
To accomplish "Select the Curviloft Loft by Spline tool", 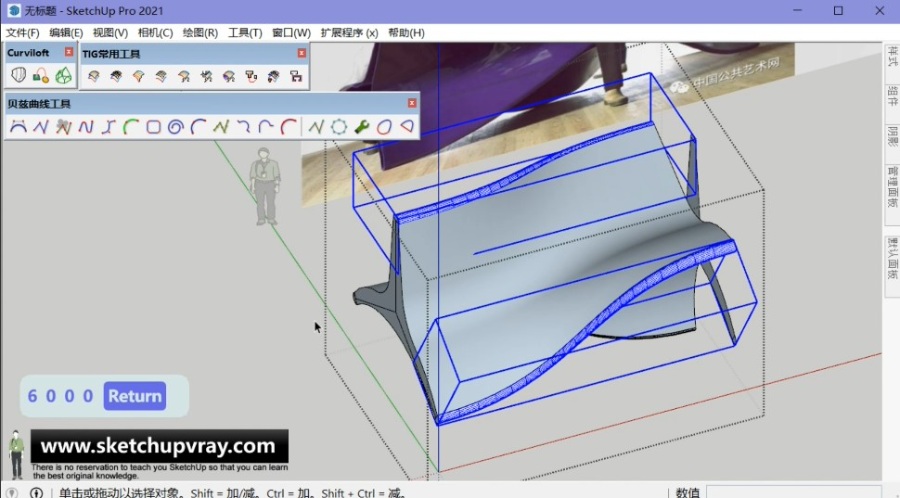I will [x=18, y=75].
